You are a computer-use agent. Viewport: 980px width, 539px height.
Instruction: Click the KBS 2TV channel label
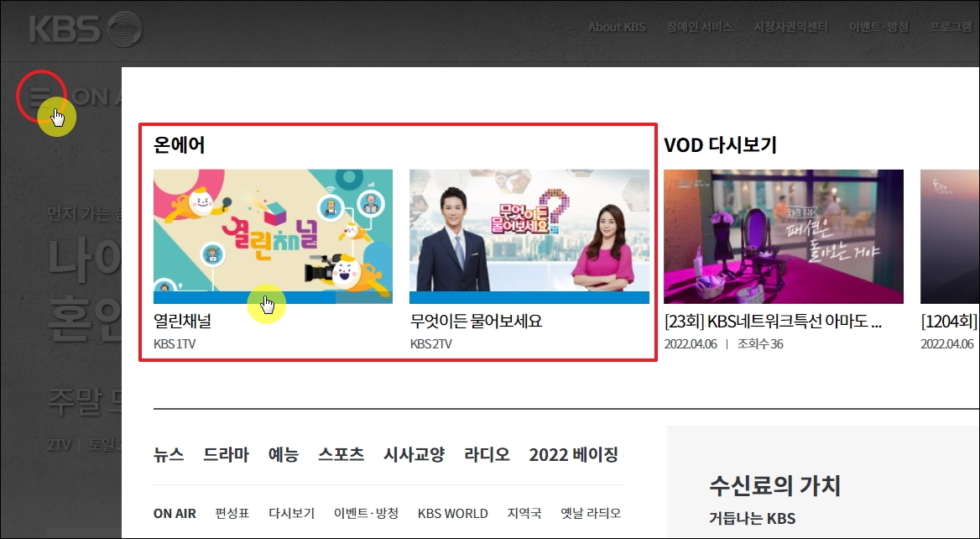[430, 344]
